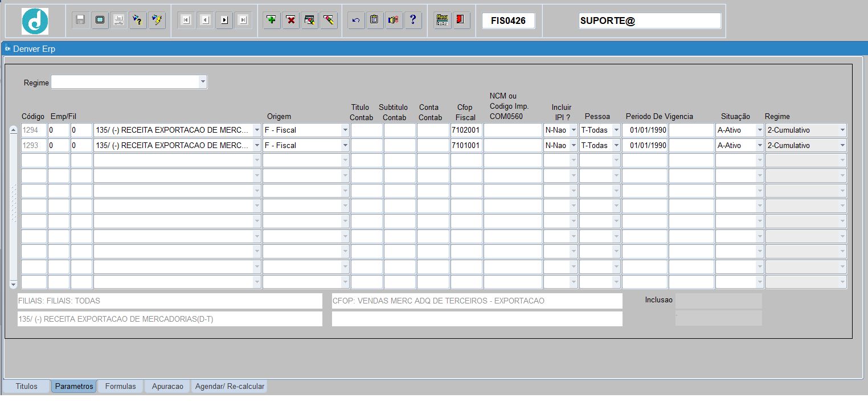This screenshot has width=868, height=402.
Task: Click the clipboard list icon
Action: tap(374, 20)
